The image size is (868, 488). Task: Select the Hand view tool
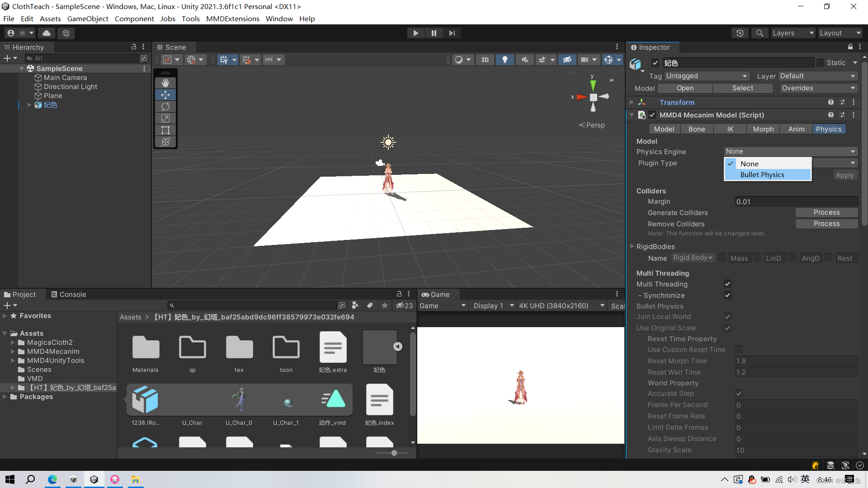(165, 83)
